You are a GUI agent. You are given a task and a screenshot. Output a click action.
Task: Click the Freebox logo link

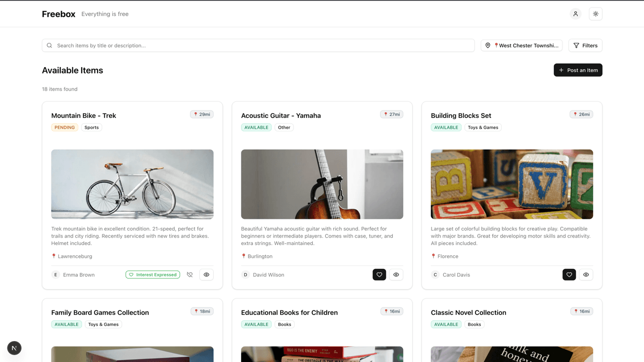pos(58,14)
